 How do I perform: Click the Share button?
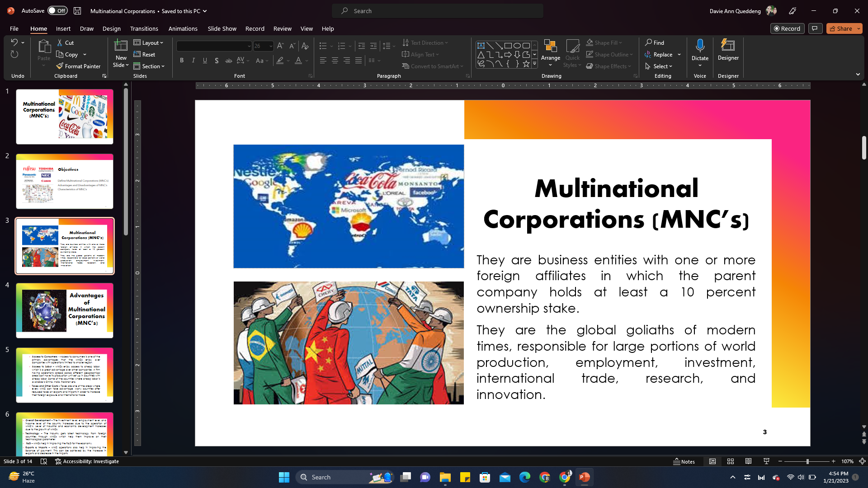click(x=841, y=28)
